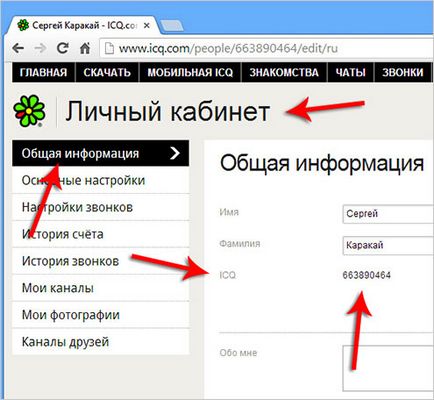The height and width of the screenshot is (400, 434).
Task: Open Каналы друзей section
Action: (101, 342)
